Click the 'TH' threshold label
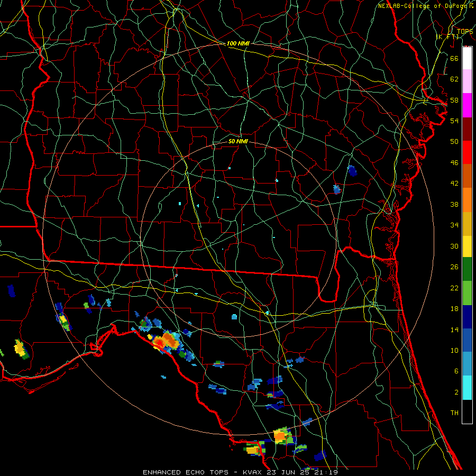 pyautogui.click(x=454, y=413)
